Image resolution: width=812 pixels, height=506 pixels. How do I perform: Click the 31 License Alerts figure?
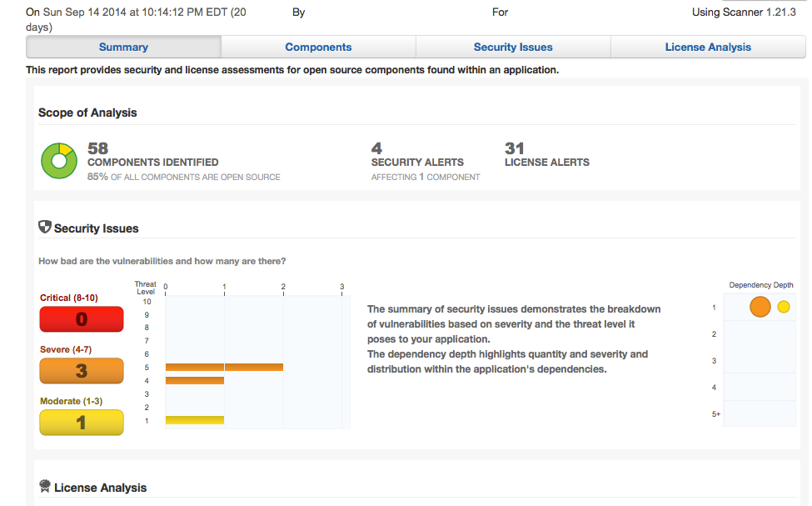click(x=515, y=148)
